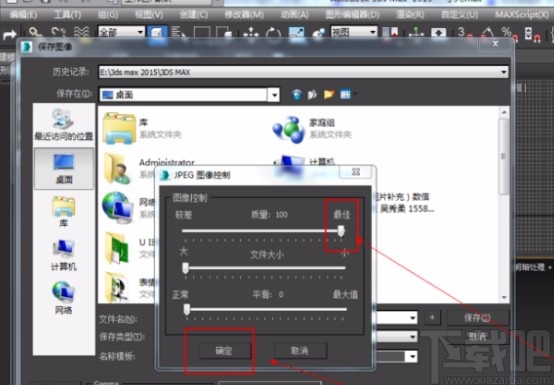Click the redo arrow in main toolbar
This screenshot has height=385, width=554.
point(10,34)
